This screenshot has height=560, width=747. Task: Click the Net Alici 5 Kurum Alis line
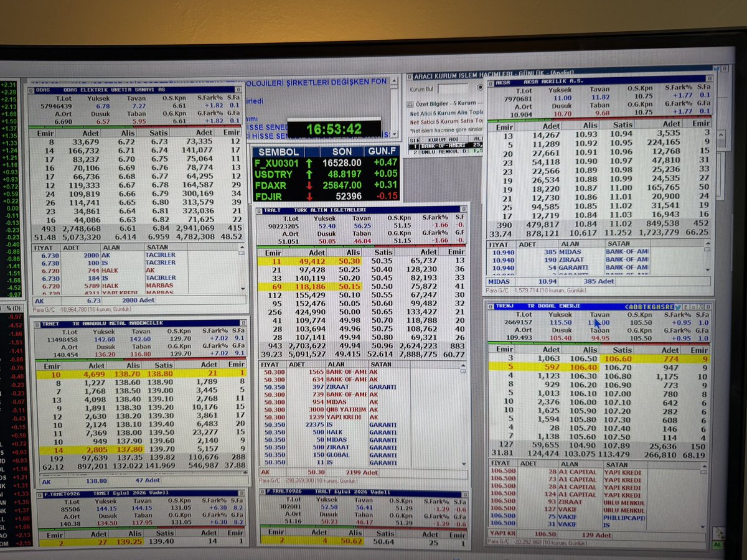click(x=446, y=114)
